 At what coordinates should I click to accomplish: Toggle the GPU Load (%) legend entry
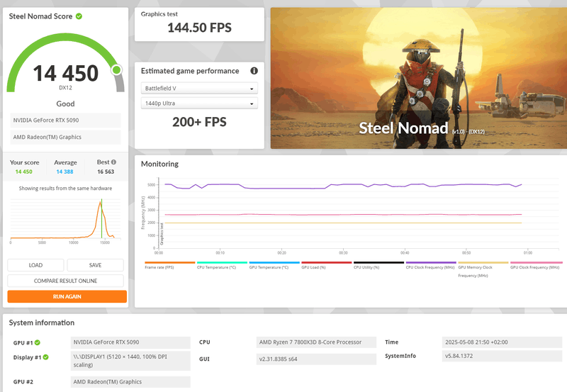pyautogui.click(x=326, y=265)
